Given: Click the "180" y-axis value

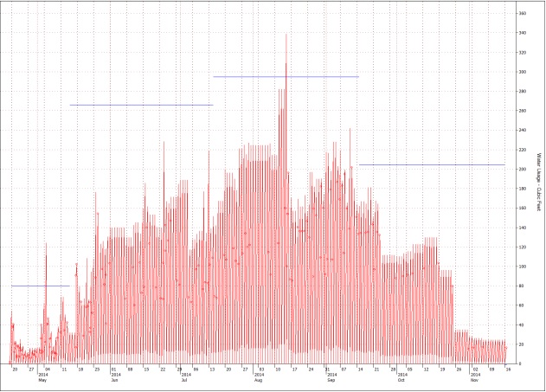Looking at the screenshot, I should pos(523,189).
